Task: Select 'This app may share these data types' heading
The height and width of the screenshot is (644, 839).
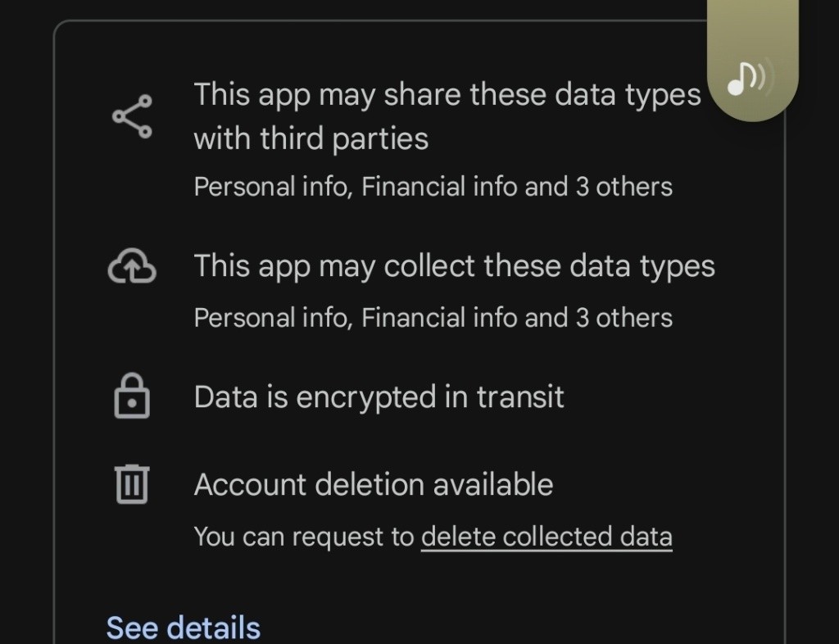Action: point(447,95)
